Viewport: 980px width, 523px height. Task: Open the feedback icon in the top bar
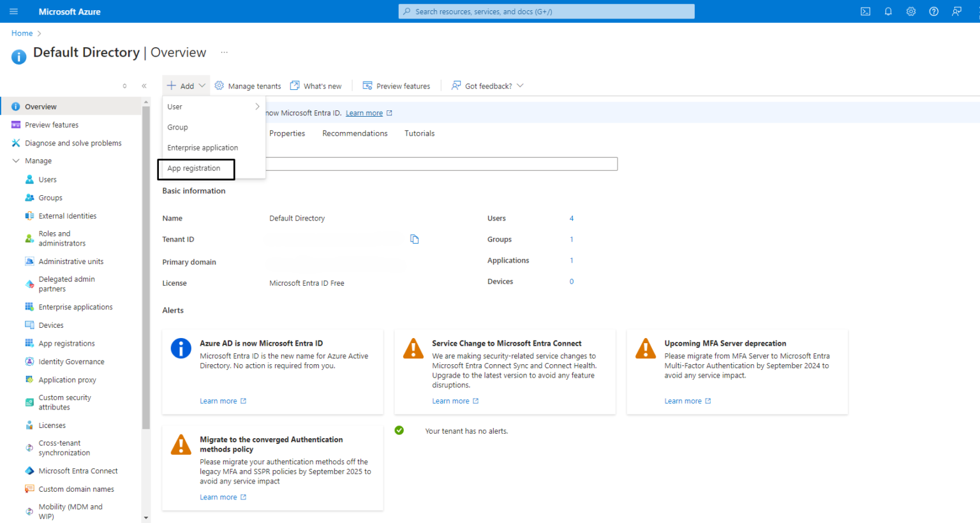point(956,11)
